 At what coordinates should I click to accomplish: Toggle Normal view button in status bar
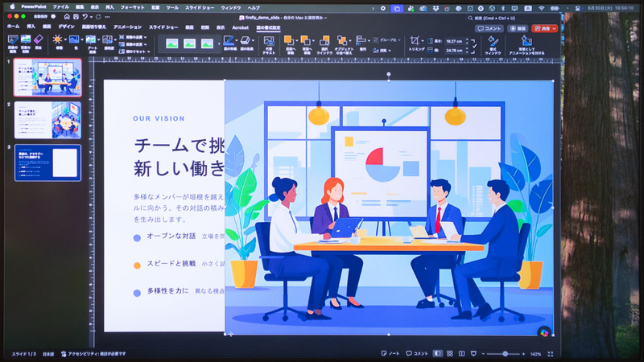438,353
